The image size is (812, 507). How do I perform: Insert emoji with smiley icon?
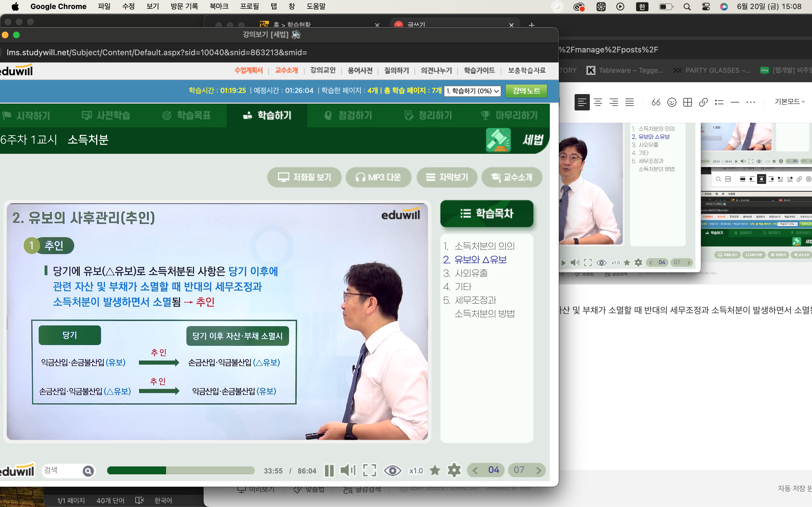coord(672,102)
